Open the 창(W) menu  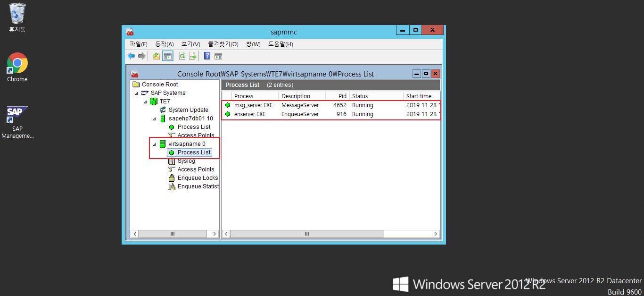[x=253, y=44]
